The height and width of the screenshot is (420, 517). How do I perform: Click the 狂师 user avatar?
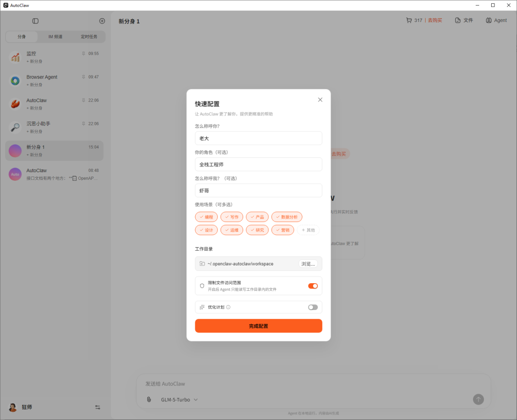point(13,408)
